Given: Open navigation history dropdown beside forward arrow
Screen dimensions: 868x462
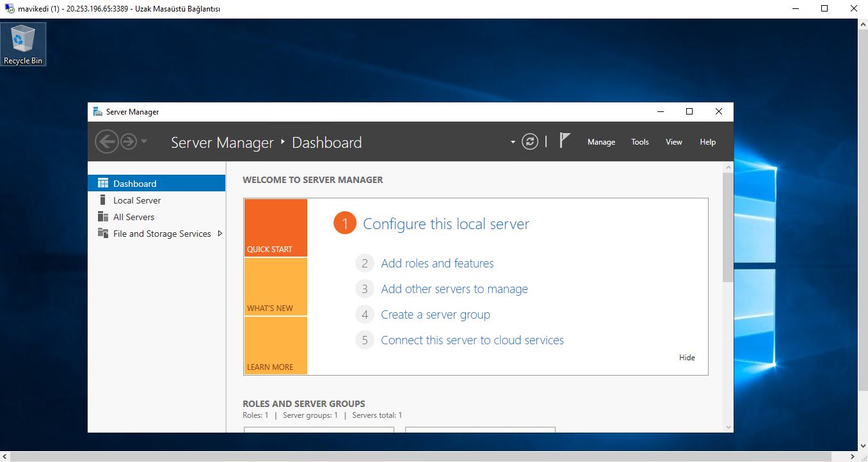Looking at the screenshot, I should point(144,141).
